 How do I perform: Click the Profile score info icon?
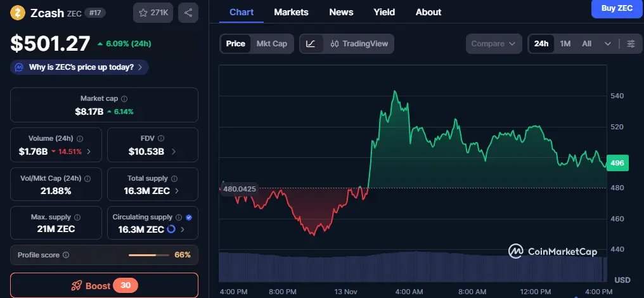point(67,255)
